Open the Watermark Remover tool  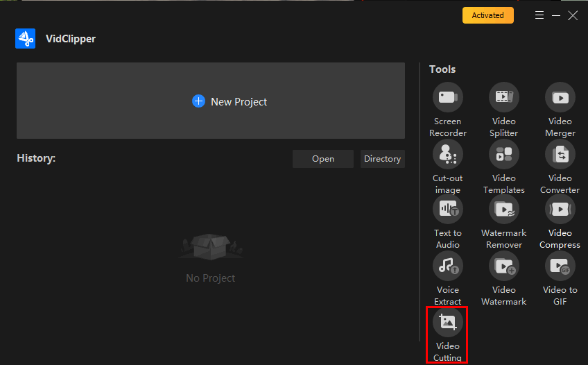504,209
